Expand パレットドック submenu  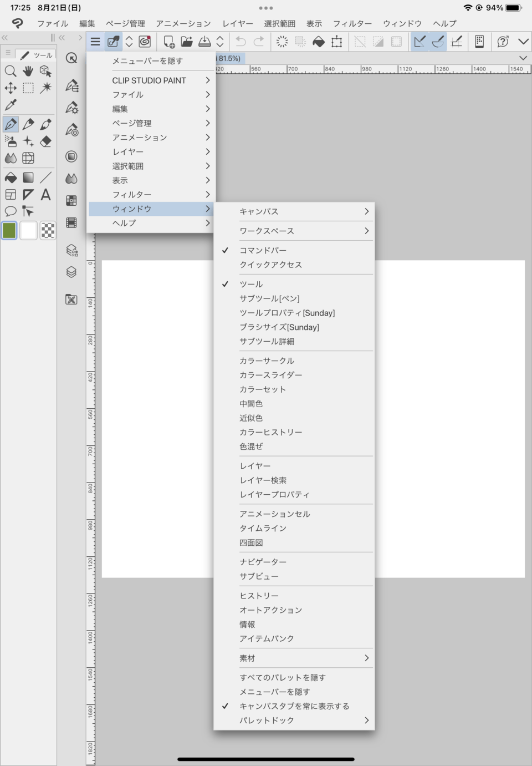pos(294,721)
